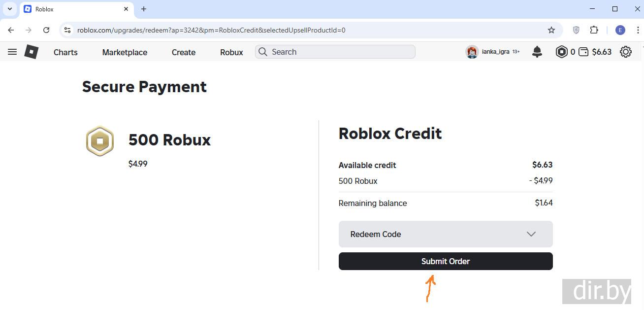The width and height of the screenshot is (644, 310).
Task: Go back using the browser back arrow
Action: [x=11, y=30]
